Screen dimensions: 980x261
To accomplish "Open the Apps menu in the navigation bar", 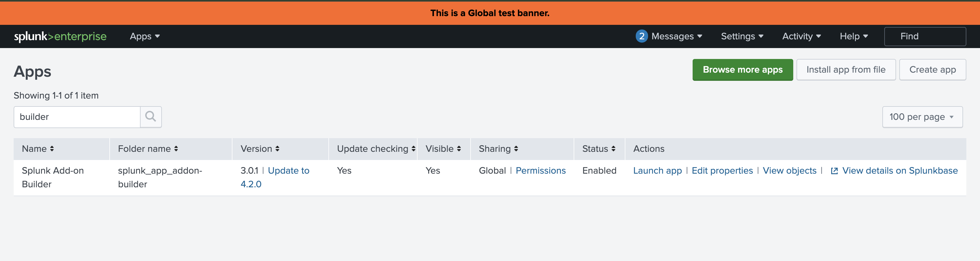I will (145, 36).
